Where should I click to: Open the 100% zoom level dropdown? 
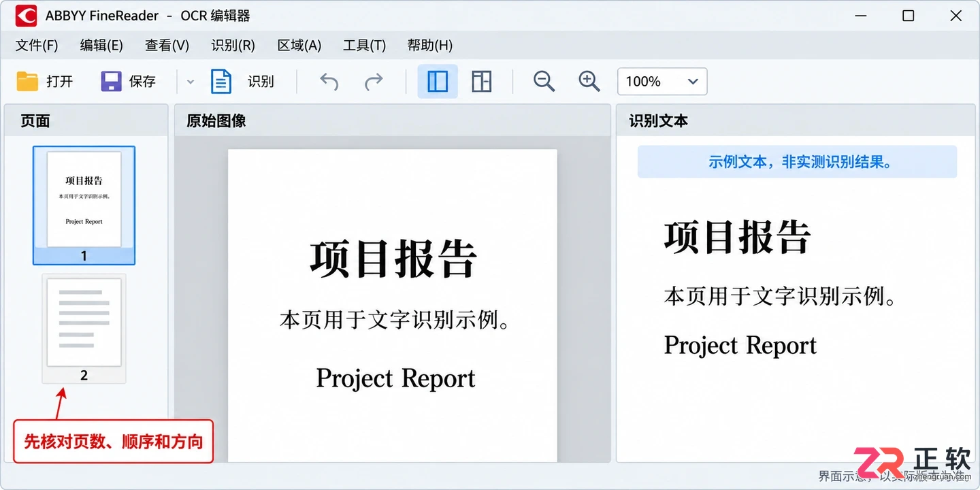pyautogui.click(x=662, y=82)
